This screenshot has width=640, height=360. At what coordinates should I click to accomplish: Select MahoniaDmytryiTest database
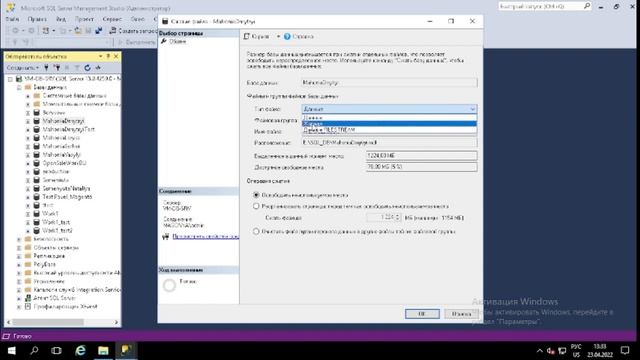(68, 129)
